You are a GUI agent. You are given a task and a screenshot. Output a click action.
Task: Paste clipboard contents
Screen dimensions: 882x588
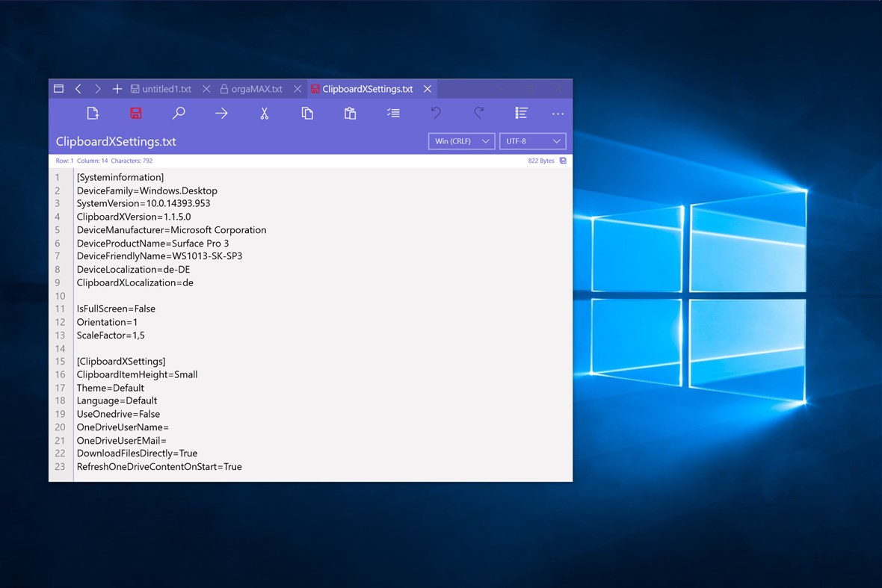350,113
